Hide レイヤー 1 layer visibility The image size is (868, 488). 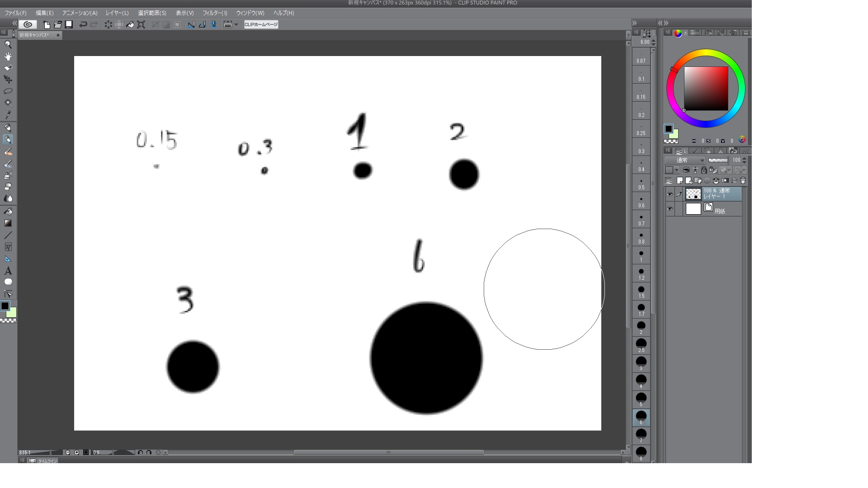coord(670,194)
